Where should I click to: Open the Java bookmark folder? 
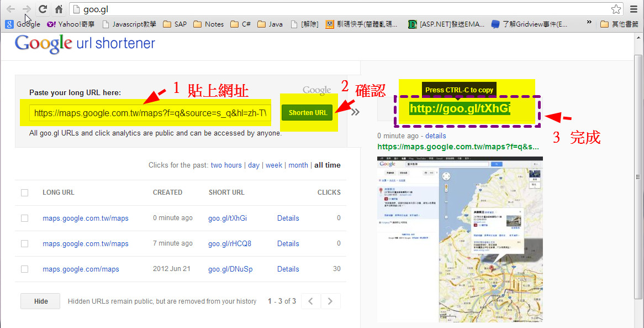point(270,24)
